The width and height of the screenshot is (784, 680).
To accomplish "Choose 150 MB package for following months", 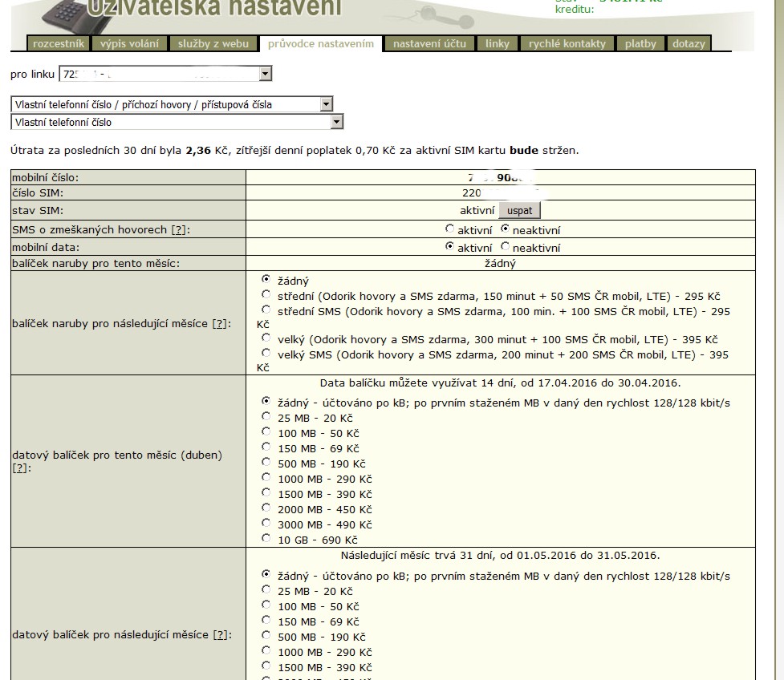I will point(266,620).
